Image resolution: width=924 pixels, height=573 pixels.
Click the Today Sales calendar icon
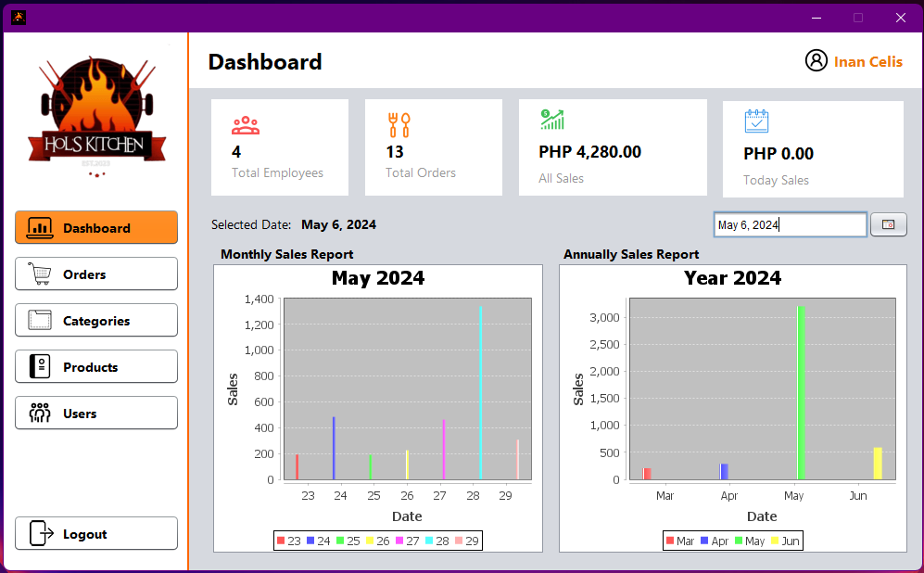click(756, 121)
